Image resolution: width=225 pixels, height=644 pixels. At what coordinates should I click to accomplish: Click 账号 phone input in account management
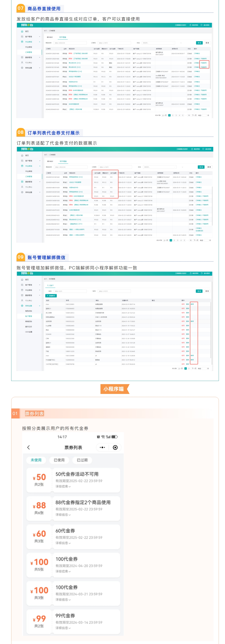114,291
